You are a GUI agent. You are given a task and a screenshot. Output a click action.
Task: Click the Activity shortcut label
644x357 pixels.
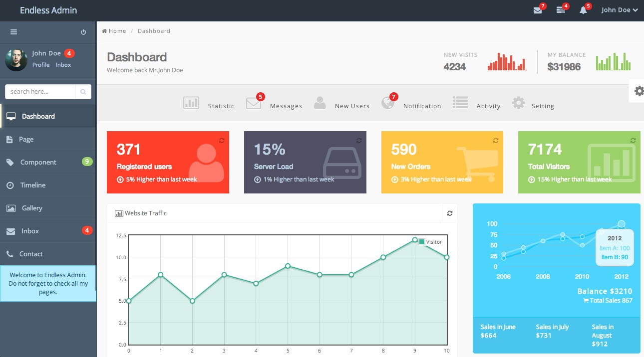pos(488,106)
